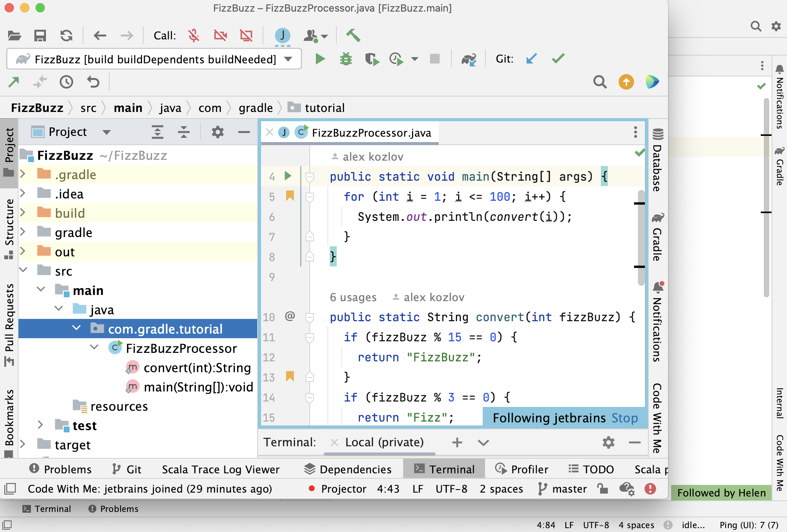Navigate back with the left arrow icon
This screenshot has height=532, width=787.
coord(100,36)
